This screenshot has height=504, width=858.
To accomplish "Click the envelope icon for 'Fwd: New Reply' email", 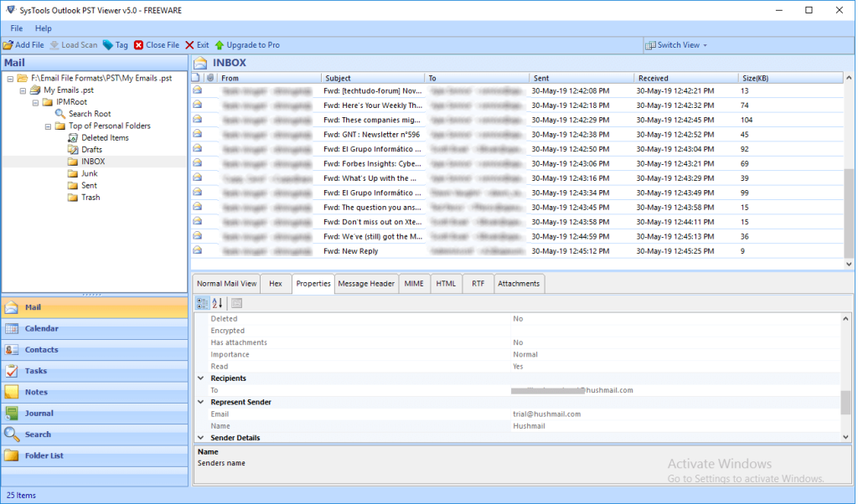I will 198,250.
